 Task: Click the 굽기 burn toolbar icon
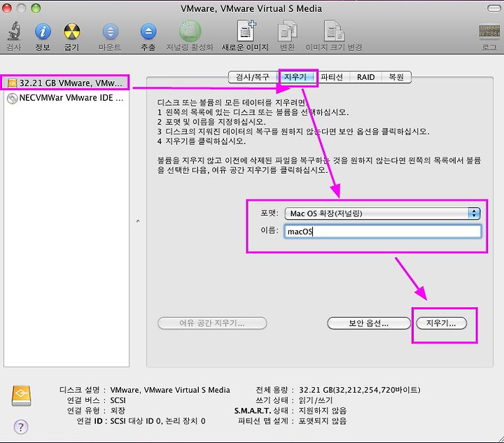coord(71,36)
